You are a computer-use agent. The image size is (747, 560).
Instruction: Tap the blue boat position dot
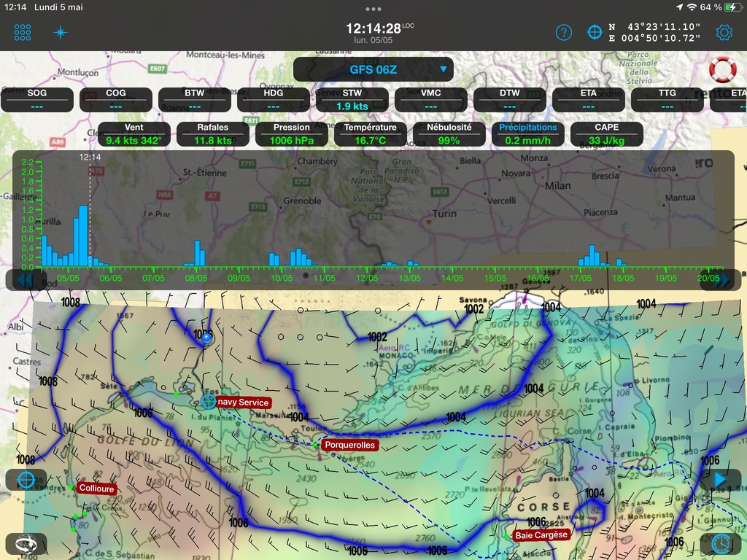pos(206,338)
